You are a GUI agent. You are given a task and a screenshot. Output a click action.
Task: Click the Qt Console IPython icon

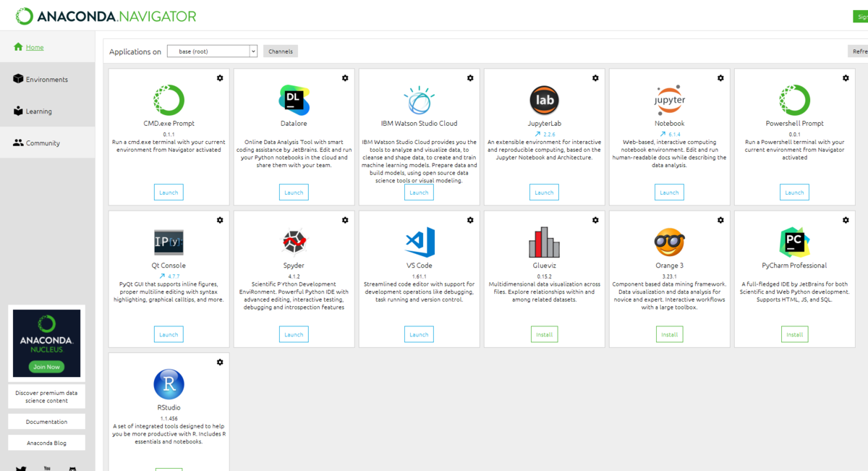tap(169, 242)
